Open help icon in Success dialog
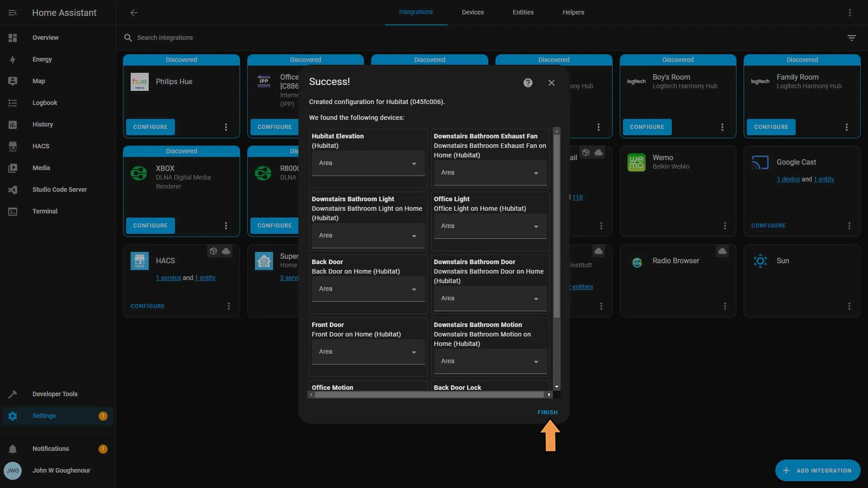868x488 pixels. [x=528, y=83]
